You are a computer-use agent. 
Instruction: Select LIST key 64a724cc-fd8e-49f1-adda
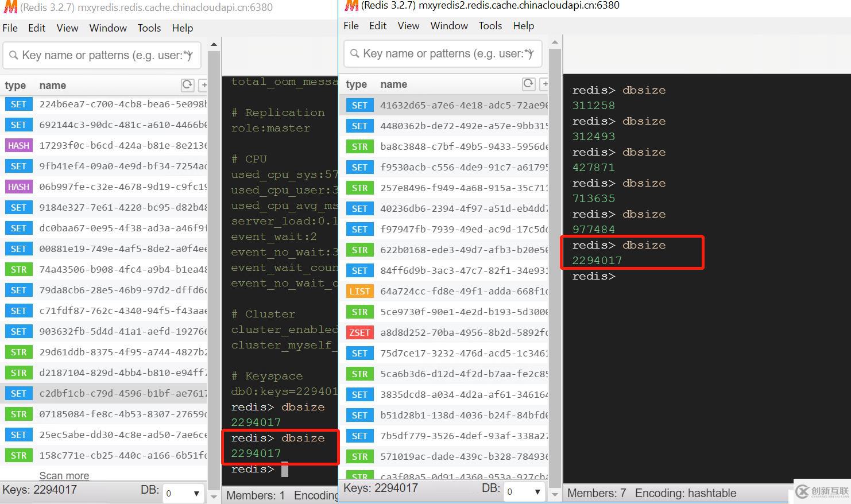coord(444,292)
